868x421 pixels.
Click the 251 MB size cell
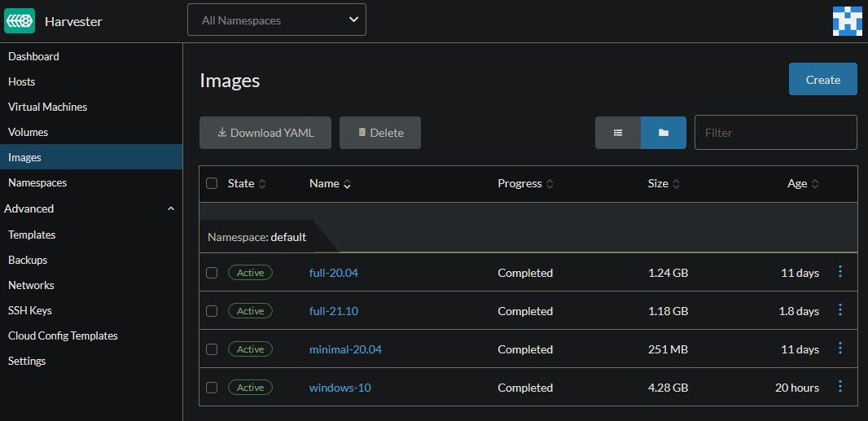667,349
